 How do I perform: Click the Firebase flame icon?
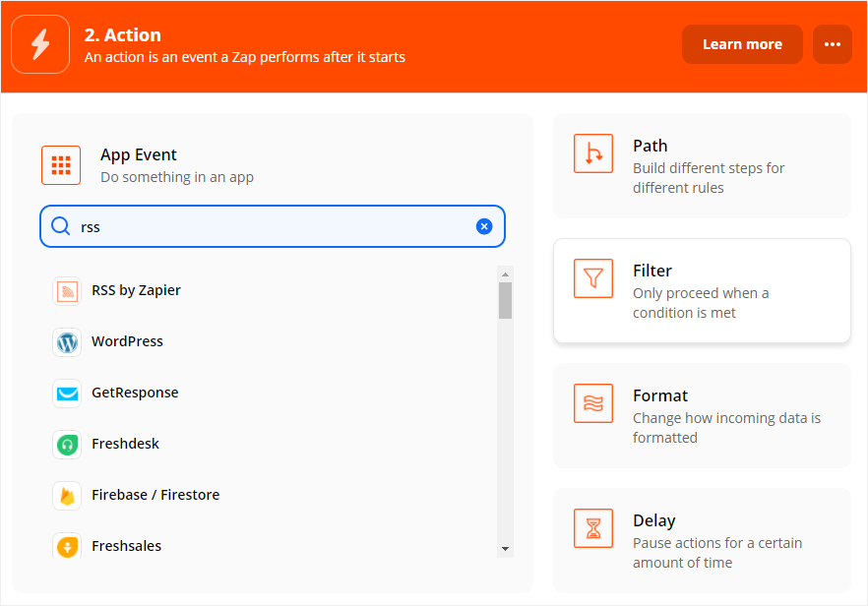pos(67,495)
